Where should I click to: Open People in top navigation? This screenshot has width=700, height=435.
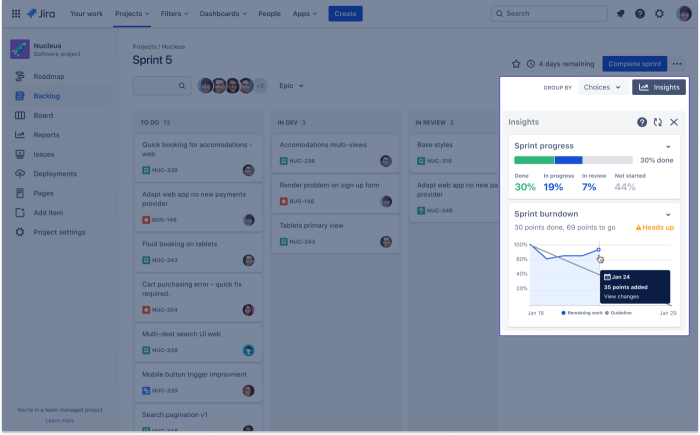pos(269,13)
